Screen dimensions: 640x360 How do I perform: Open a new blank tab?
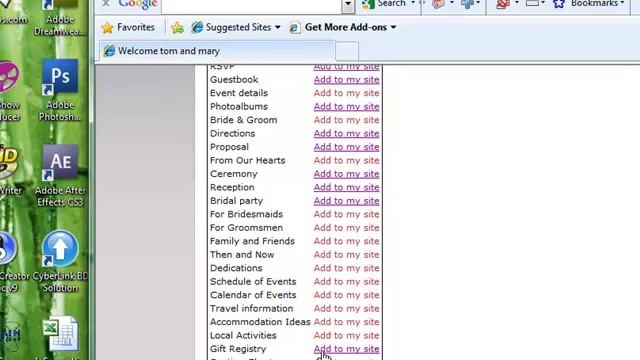point(347,51)
